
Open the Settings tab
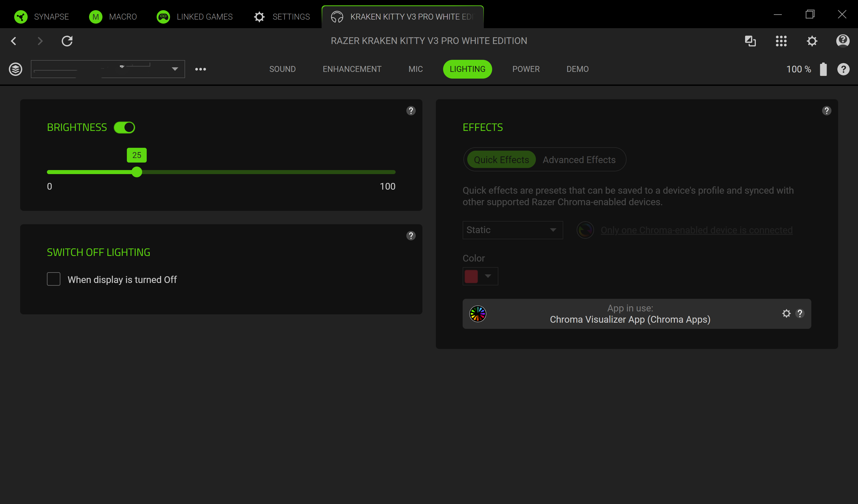coord(282,16)
